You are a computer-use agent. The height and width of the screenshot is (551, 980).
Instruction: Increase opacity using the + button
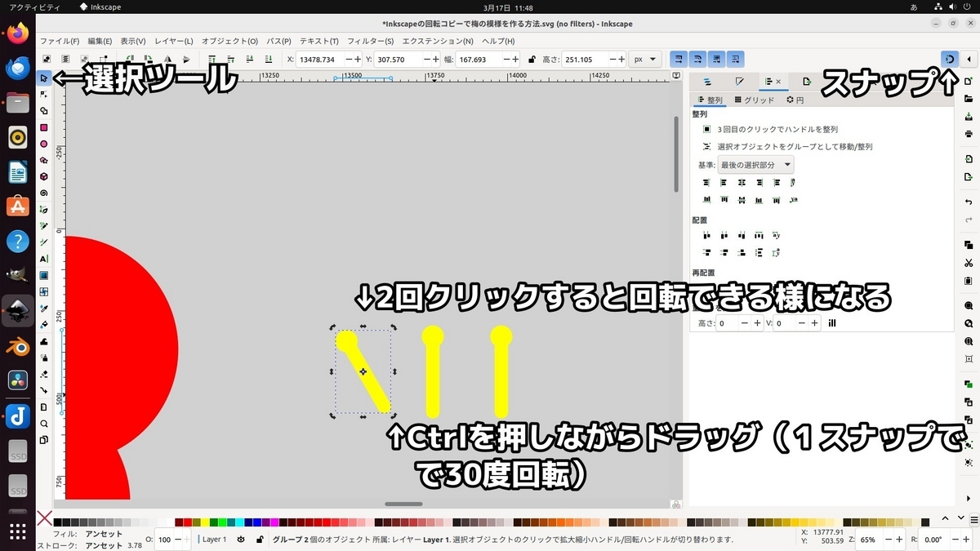pyautogui.click(x=185, y=539)
